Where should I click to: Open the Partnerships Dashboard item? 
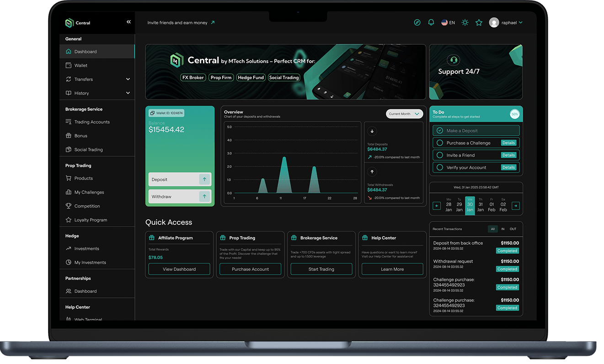click(x=97, y=291)
